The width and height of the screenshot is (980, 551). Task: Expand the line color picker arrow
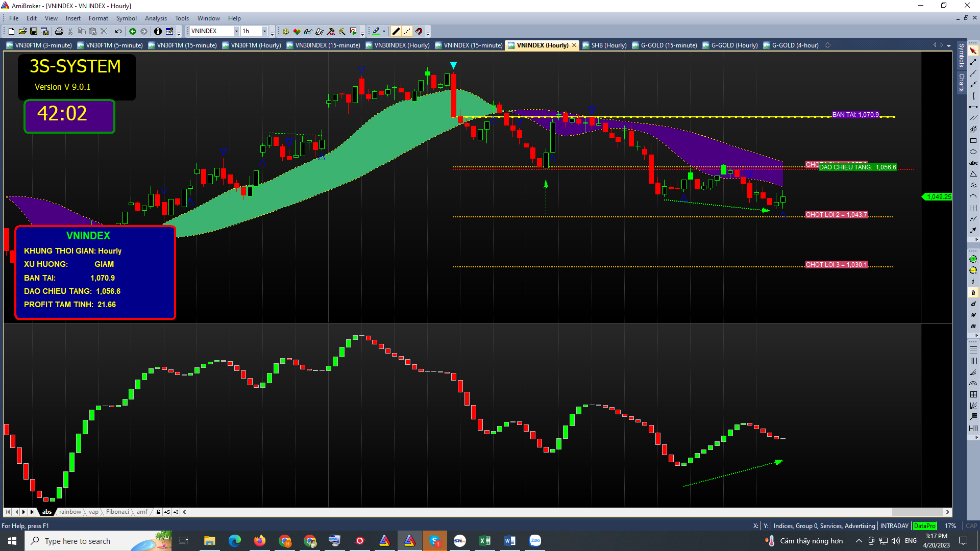point(384,32)
